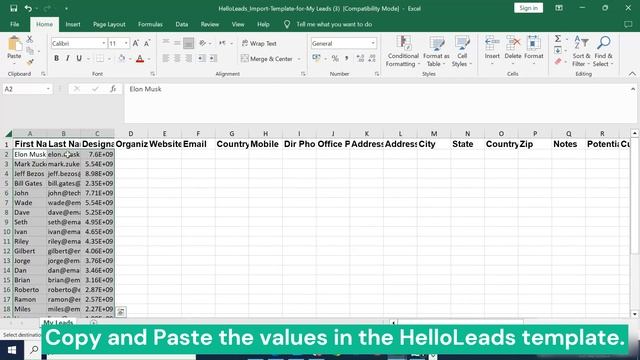
Task: Collapse the ribbon with the chevron
Action: pos(632,74)
